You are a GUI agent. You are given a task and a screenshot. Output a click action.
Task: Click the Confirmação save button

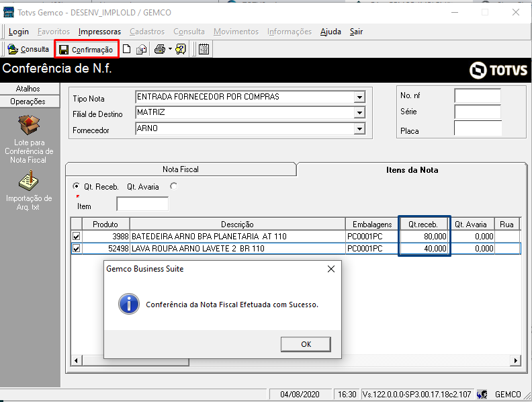[86, 50]
